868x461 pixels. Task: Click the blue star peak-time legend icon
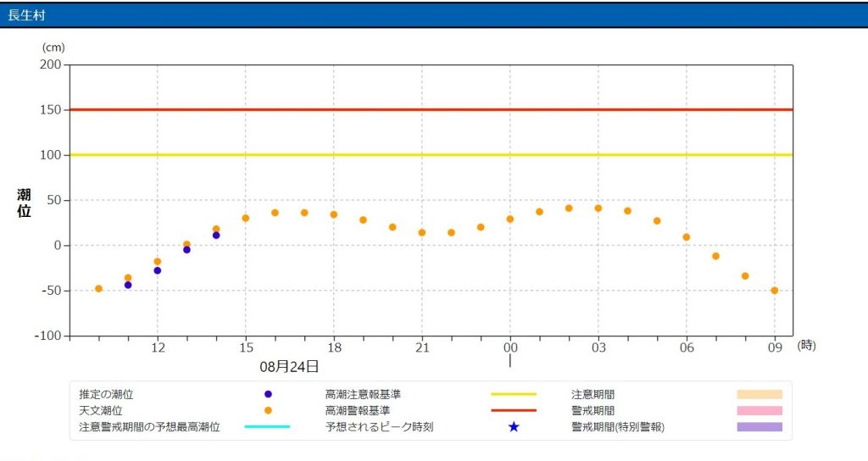click(x=514, y=427)
